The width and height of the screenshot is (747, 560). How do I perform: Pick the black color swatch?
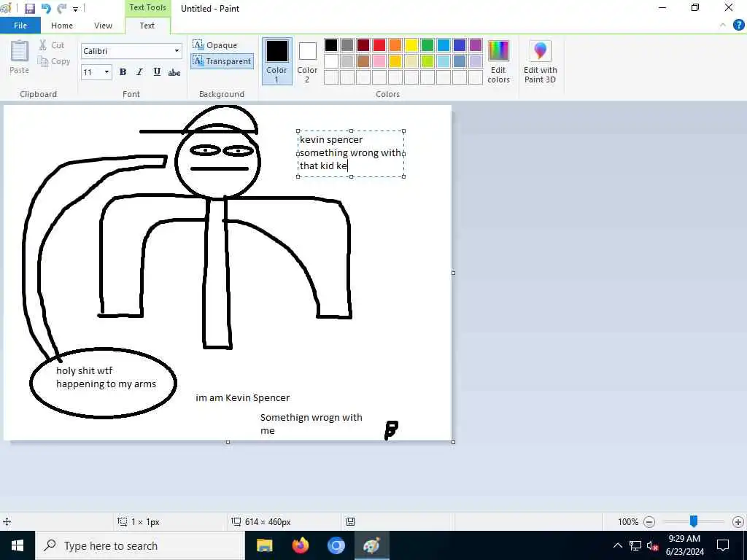pyautogui.click(x=331, y=45)
